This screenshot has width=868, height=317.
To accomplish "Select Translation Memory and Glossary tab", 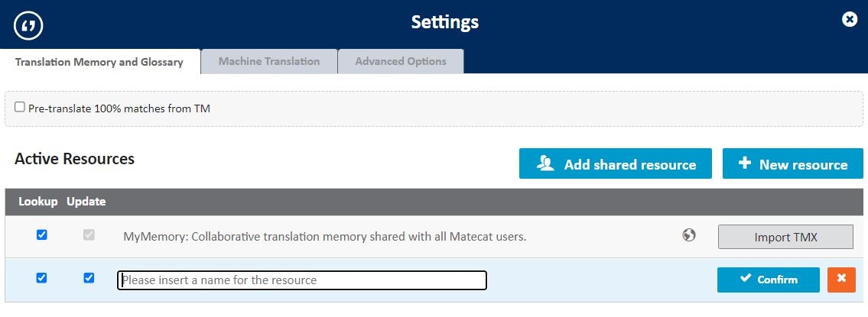I will point(99,62).
